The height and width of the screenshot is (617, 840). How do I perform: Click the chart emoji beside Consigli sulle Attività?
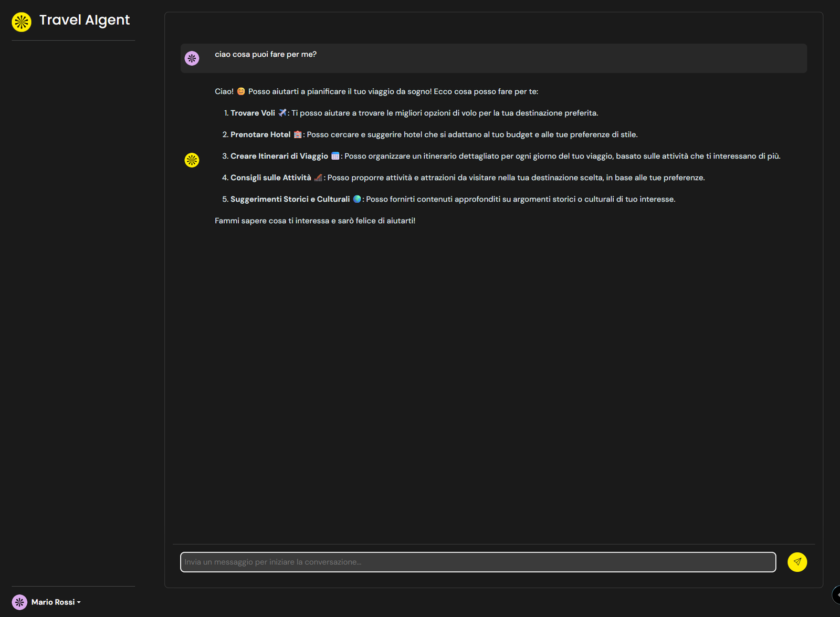click(318, 177)
